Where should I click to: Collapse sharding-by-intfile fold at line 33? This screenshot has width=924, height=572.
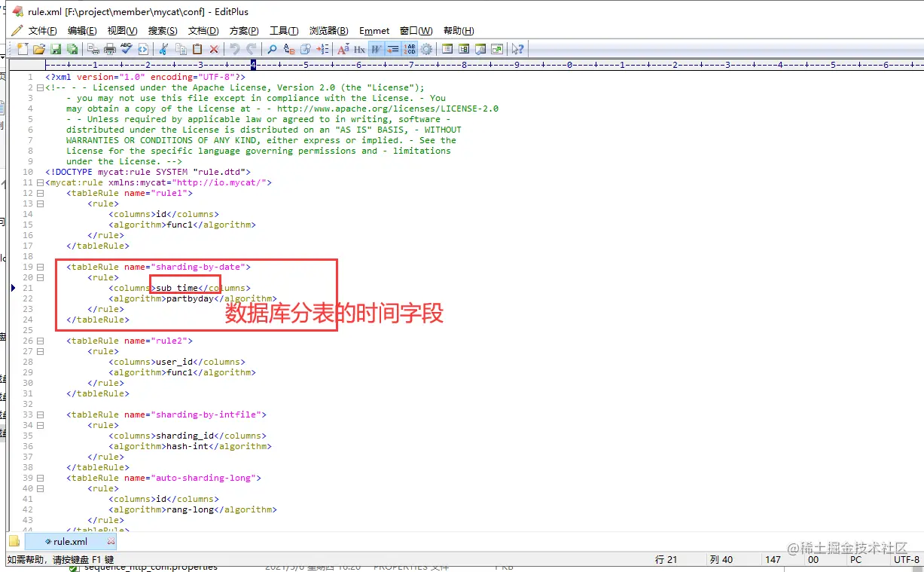41,414
